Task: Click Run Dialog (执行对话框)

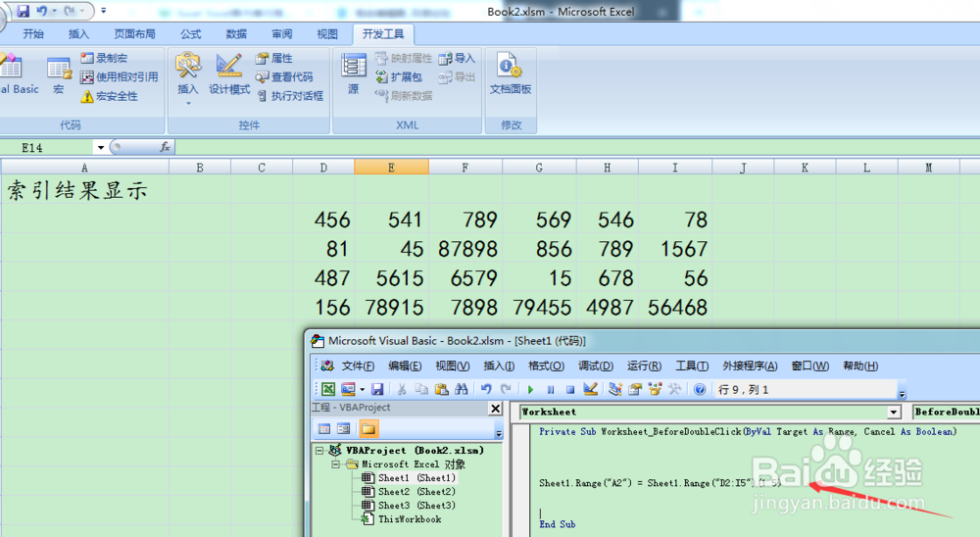Action: click(289, 96)
